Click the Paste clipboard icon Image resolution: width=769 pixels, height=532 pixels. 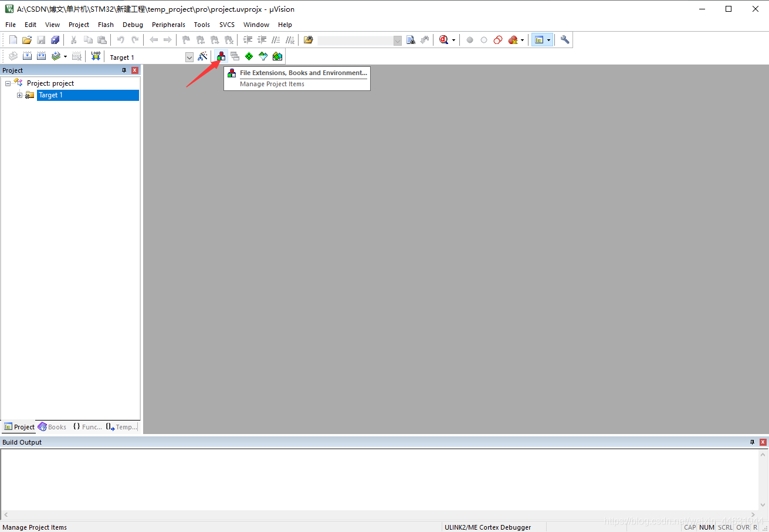(102, 40)
